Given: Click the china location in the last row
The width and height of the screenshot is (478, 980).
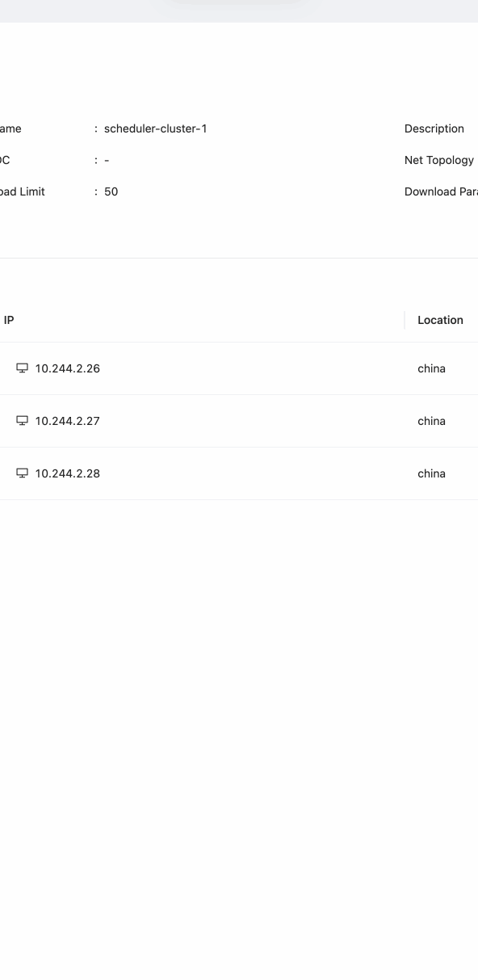Looking at the screenshot, I should [431, 473].
